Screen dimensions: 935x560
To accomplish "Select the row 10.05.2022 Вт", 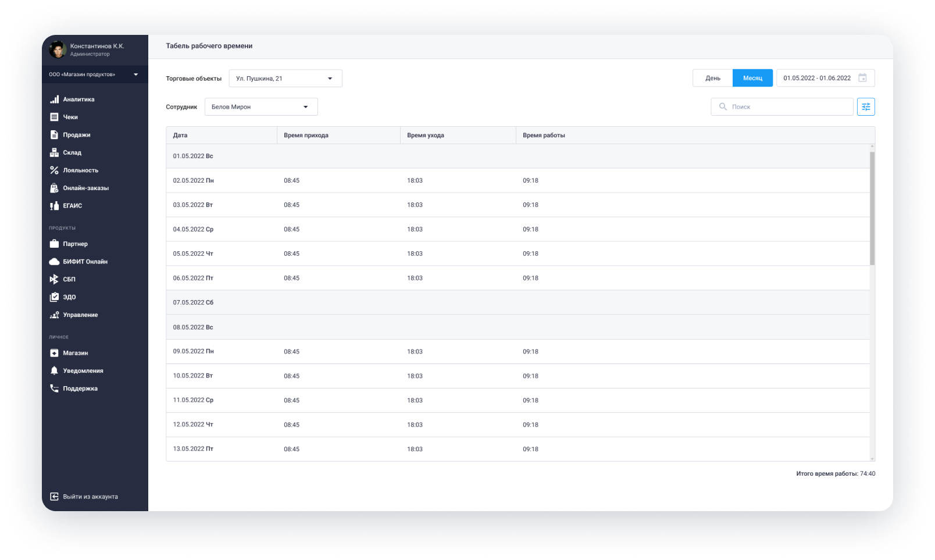I will (518, 376).
